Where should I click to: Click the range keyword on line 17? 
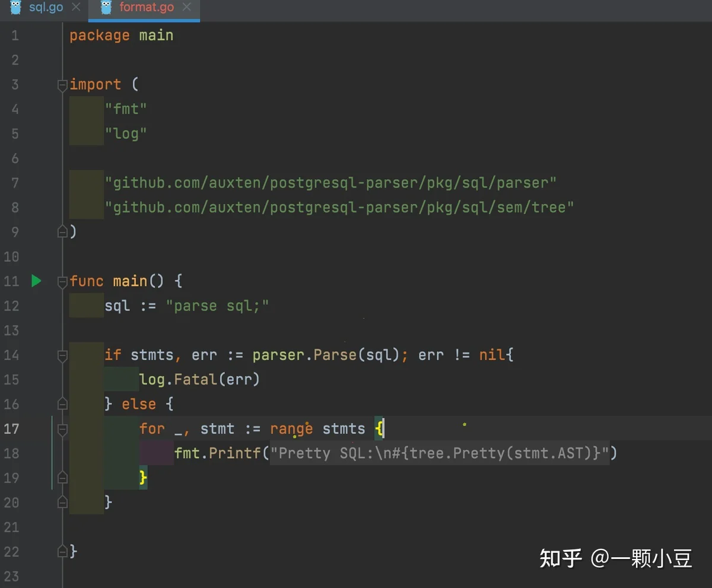291,428
